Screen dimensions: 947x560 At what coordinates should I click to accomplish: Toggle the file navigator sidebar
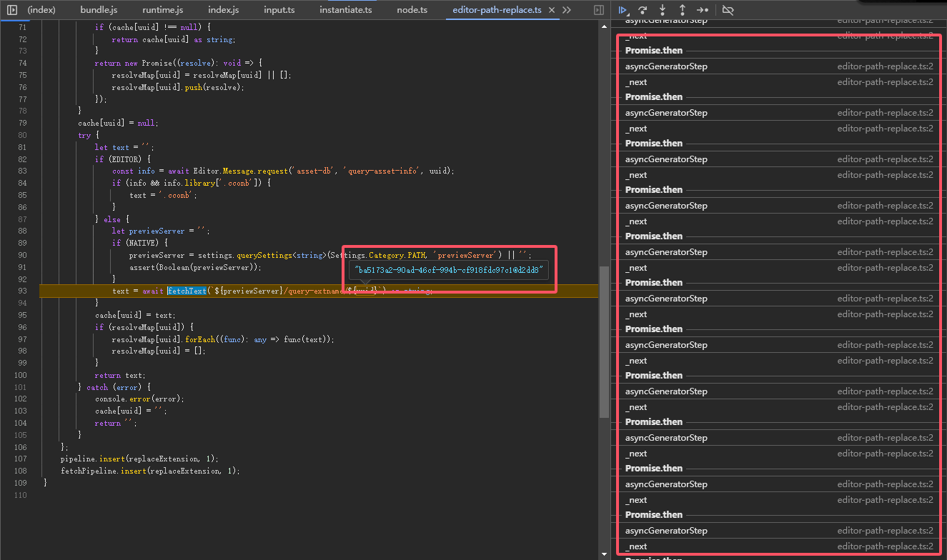pyautogui.click(x=12, y=10)
